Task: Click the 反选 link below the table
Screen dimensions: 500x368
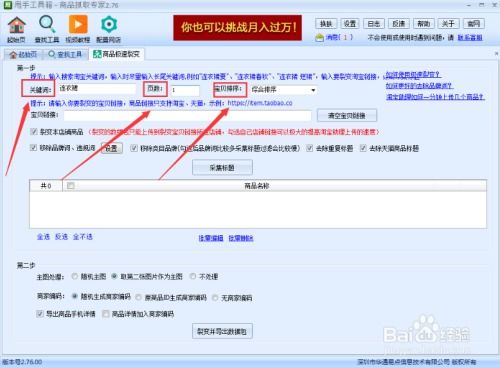Action: coord(61,237)
